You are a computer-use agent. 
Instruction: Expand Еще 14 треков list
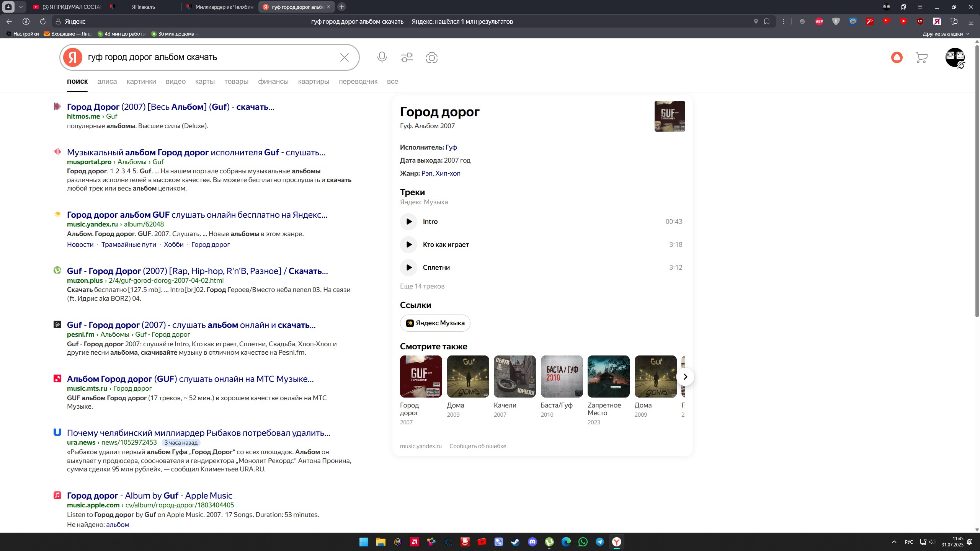pyautogui.click(x=422, y=286)
